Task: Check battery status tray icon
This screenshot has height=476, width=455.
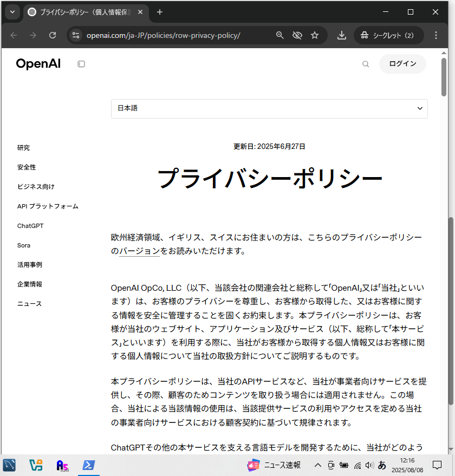Action: (x=344, y=465)
